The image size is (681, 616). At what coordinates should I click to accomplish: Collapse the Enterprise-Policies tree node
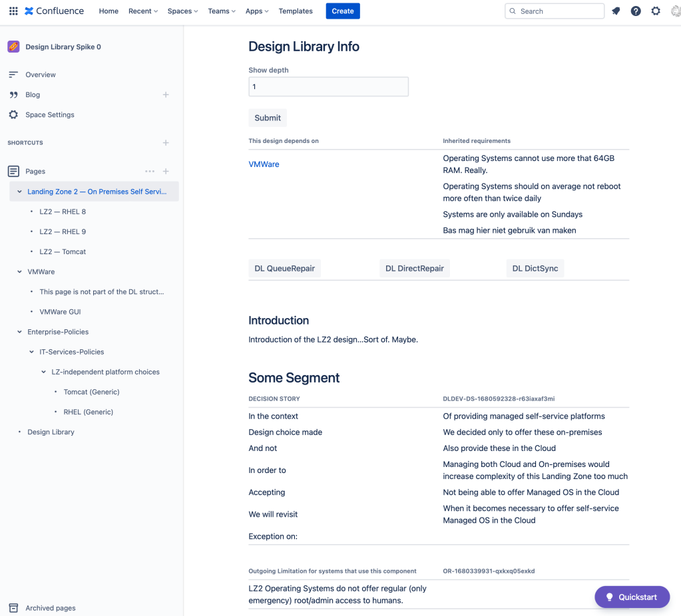(19, 332)
